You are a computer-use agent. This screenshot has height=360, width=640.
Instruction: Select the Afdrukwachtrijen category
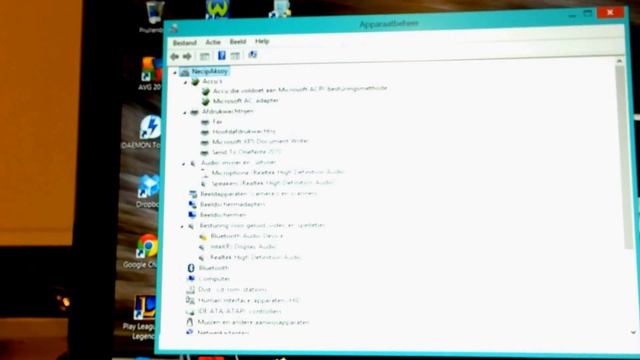(x=228, y=111)
